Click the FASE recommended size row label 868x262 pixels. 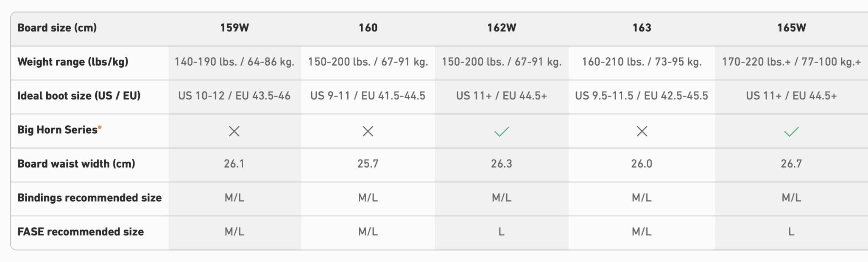click(x=81, y=232)
